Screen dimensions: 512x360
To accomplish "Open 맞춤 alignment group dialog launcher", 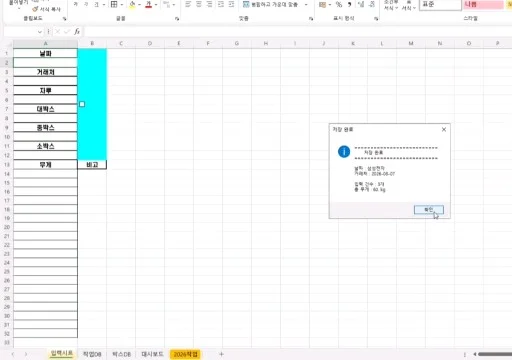I will (311, 19).
